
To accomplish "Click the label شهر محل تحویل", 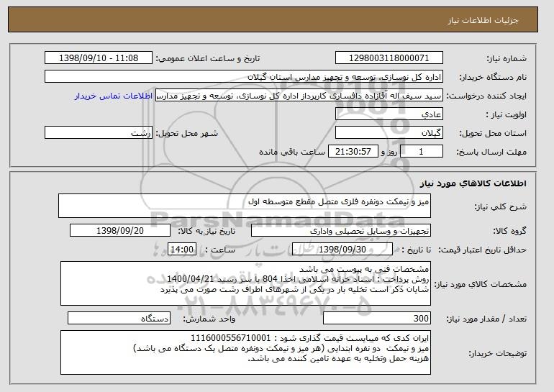I will point(187,134).
